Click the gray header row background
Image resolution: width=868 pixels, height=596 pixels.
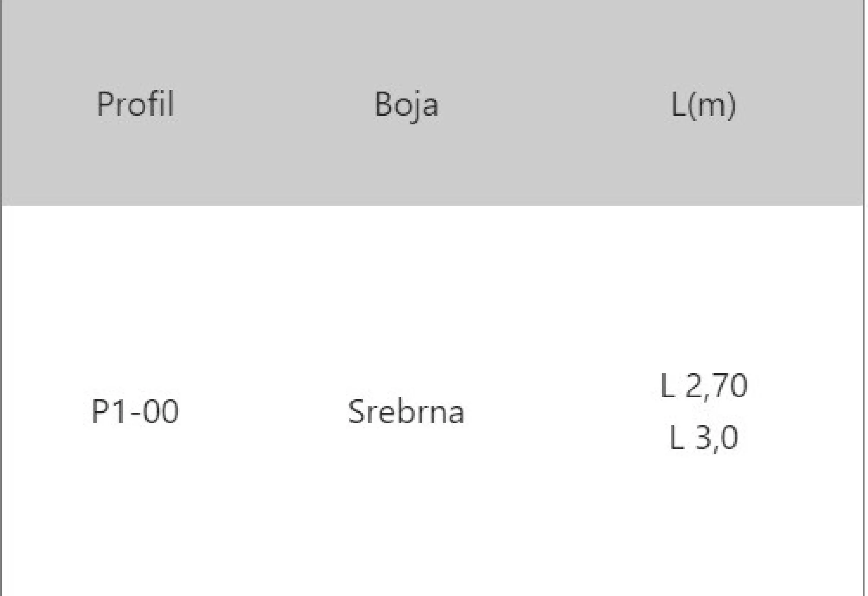[434, 103]
